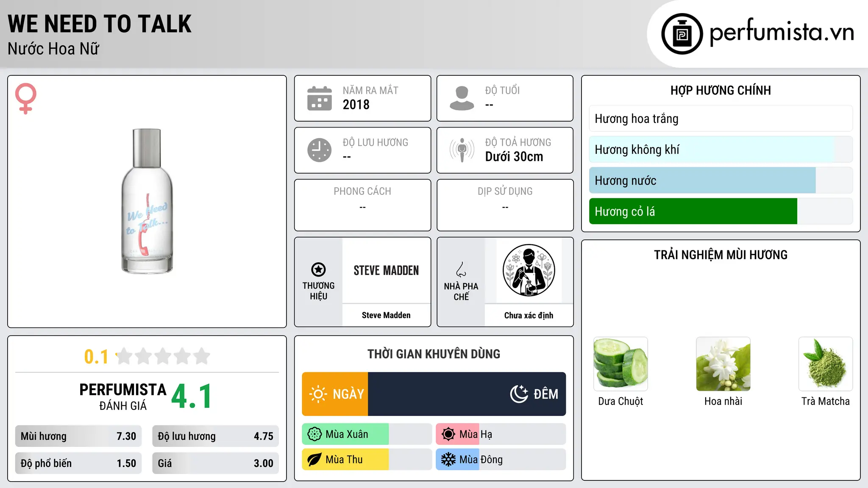Click the five-star rating row
Screen dimensions: 868x488
(163, 356)
